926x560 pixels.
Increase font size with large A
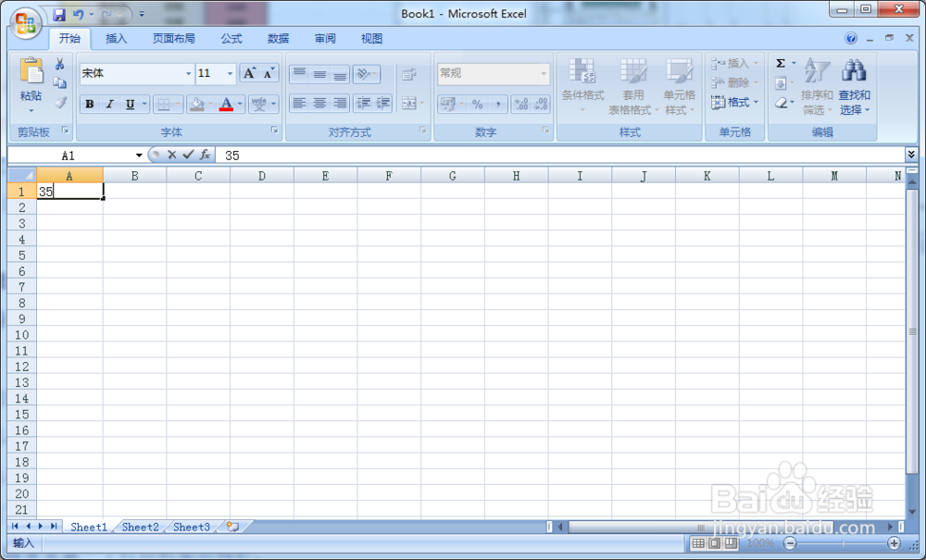[249, 73]
